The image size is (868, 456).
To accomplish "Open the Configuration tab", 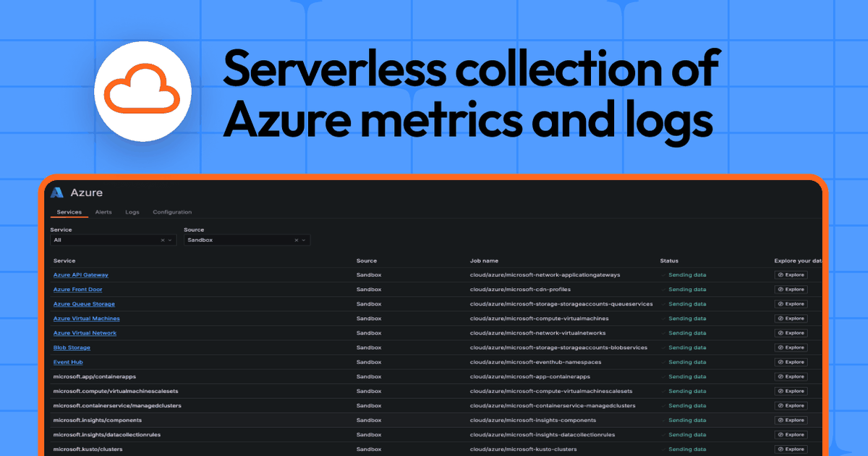I will [172, 212].
